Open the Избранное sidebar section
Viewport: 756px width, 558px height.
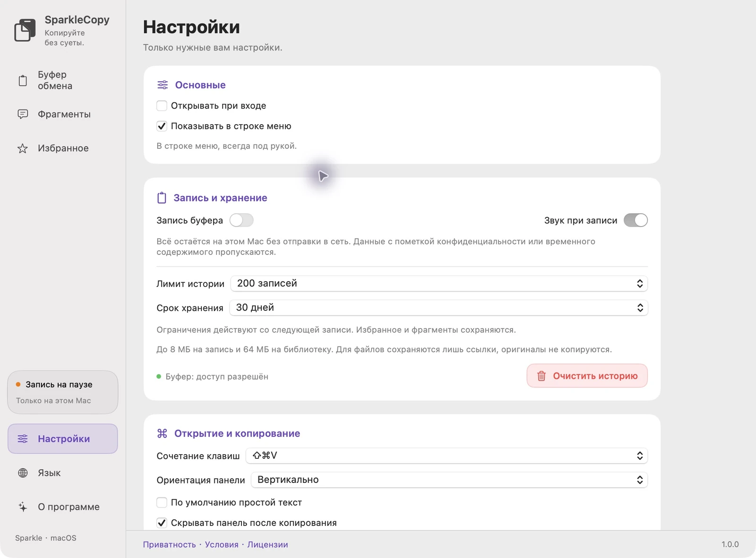point(62,148)
